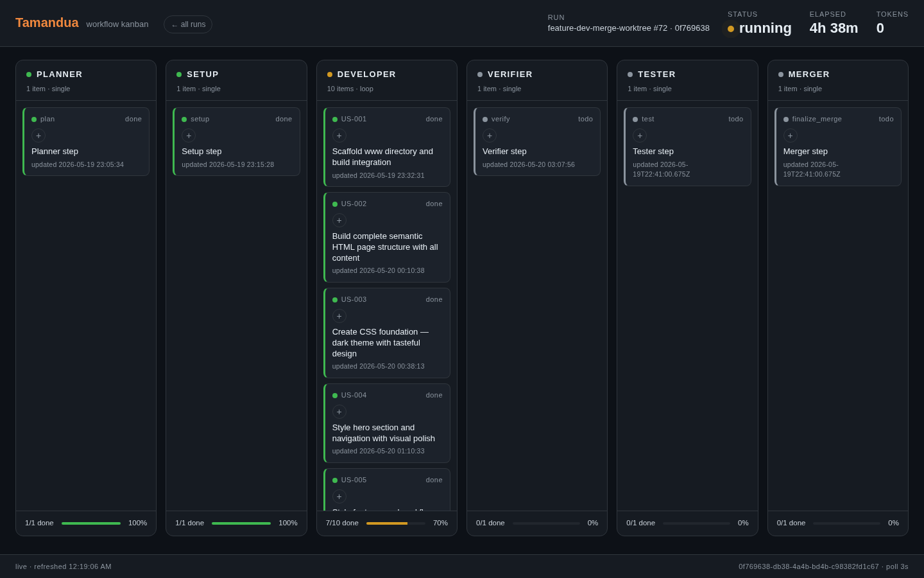Image resolution: width=924 pixels, height=578 pixels.
Task: Click the Developer 70% progress bar
Action: click(x=396, y=523)
